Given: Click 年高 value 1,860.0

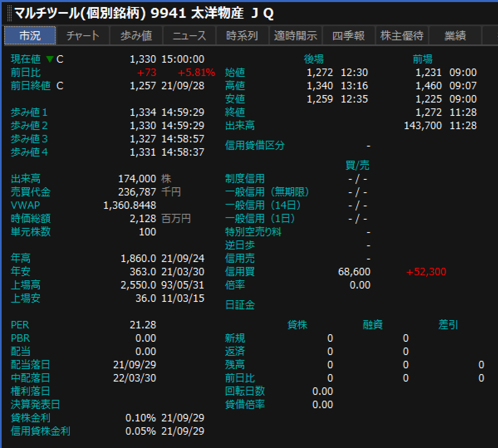Looking at the screenshot, I should [x=138, y=258].
